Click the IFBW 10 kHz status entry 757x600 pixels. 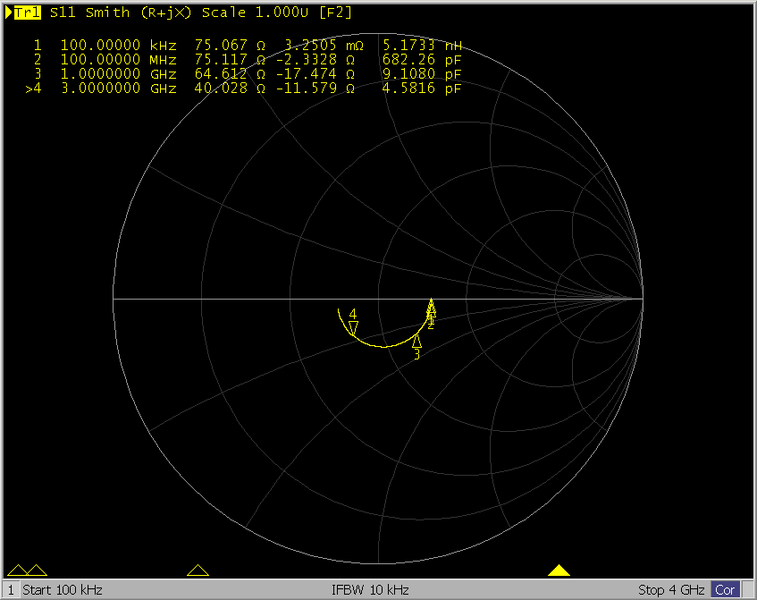pyautogui.click(x=370, y=590)
